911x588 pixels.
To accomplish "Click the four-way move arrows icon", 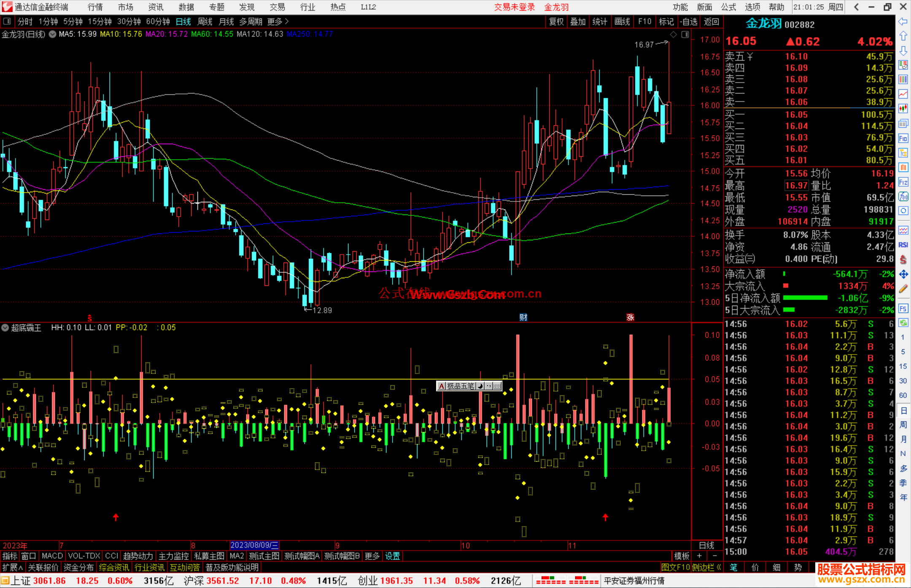I will coord(903,274).
